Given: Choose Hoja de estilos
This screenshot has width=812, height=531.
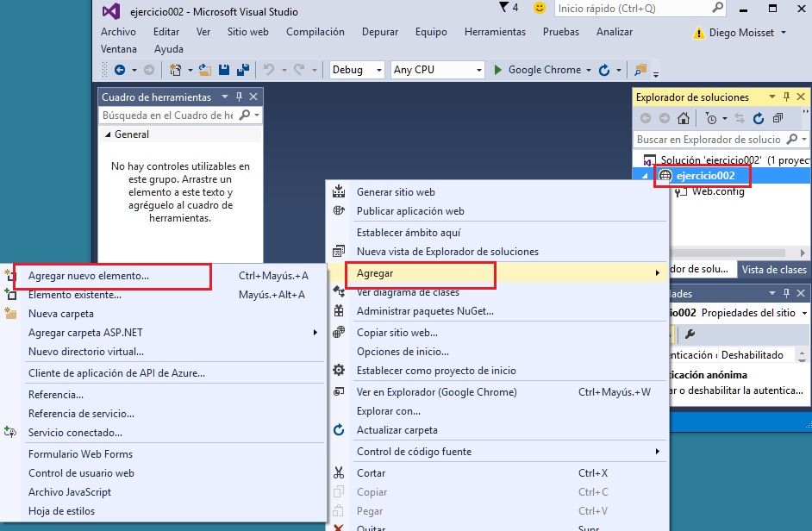Looking at the screenshot, I should 164,511.
